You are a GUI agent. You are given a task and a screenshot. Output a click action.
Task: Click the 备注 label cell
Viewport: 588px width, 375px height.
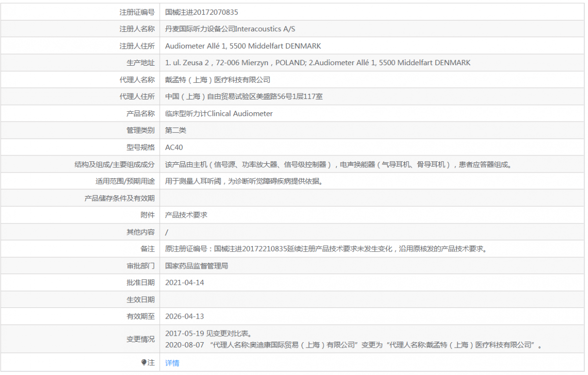click(x=80, y=249)
